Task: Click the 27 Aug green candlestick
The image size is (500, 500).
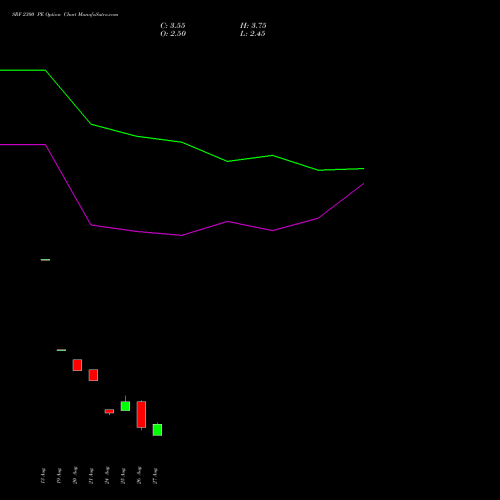Action: click(x=157, y=430)
